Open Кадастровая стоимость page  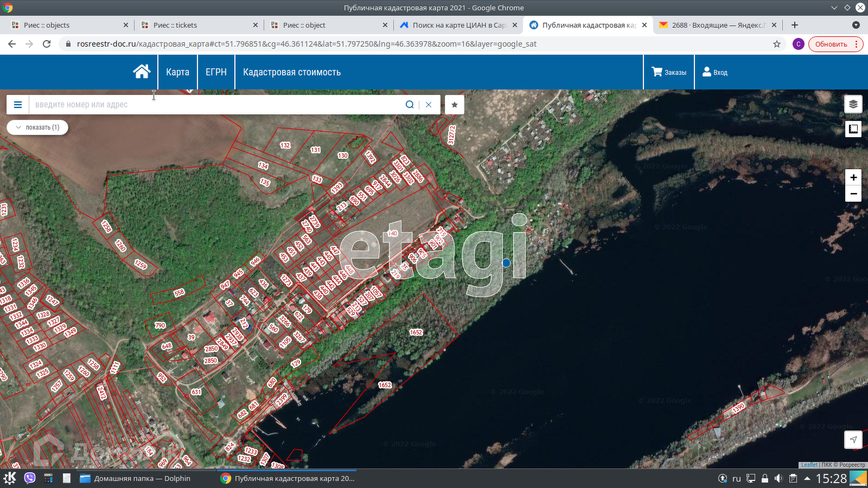click(291, 72)
